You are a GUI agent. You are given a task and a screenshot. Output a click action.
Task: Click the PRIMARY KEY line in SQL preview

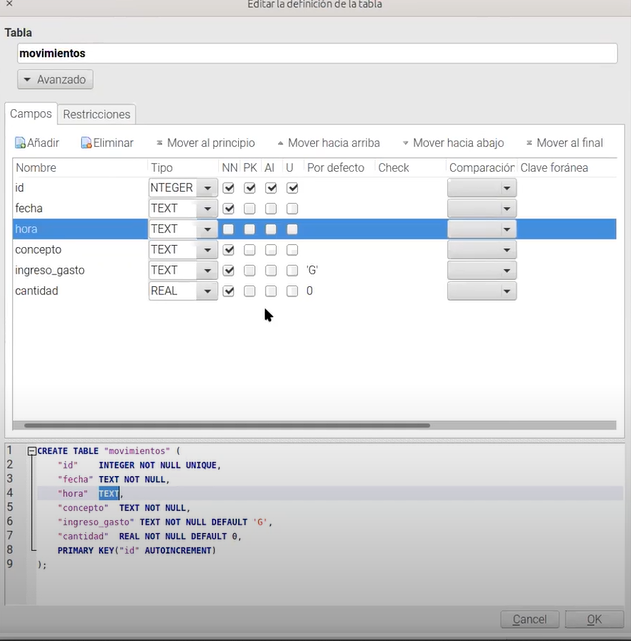coord(136,551)
